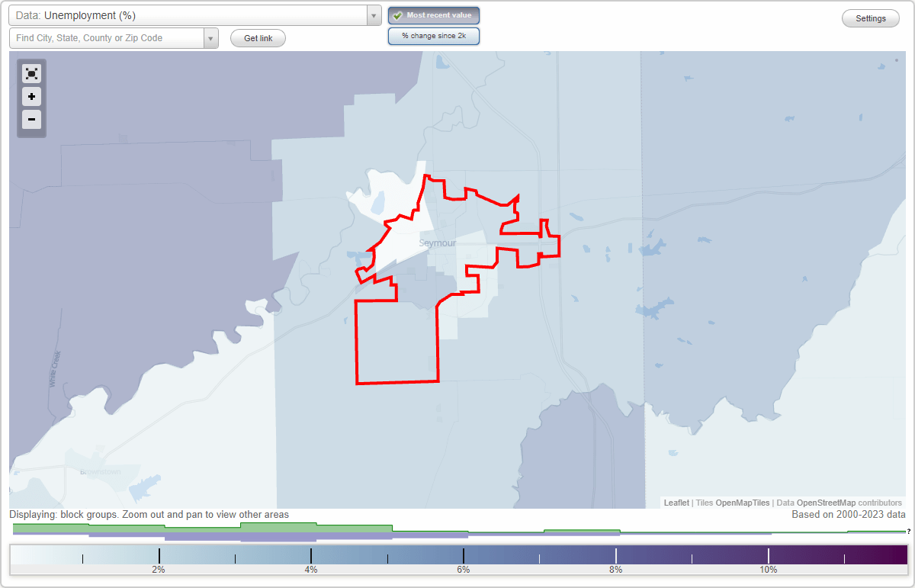The height and width of the screenshot is (588, 915).
Task: Expand the location search dropdown arrow
Action: (x=210, y=37)
